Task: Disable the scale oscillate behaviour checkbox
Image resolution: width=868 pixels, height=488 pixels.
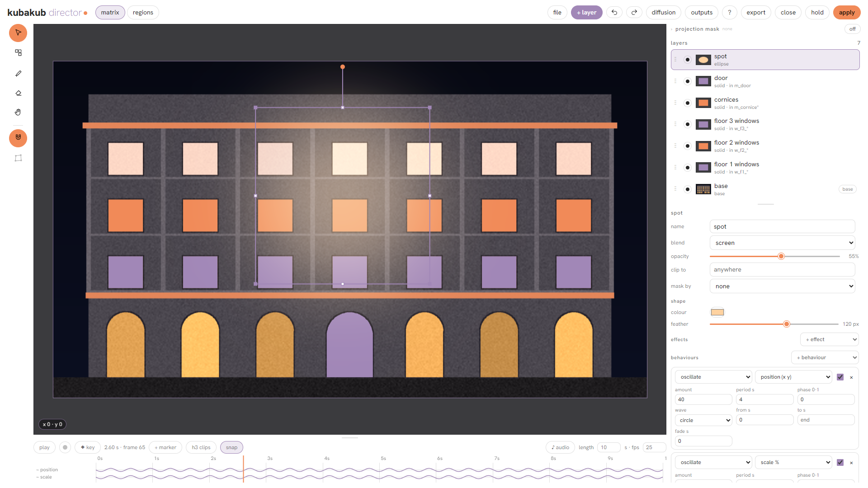Action: (x=840, y=462)
